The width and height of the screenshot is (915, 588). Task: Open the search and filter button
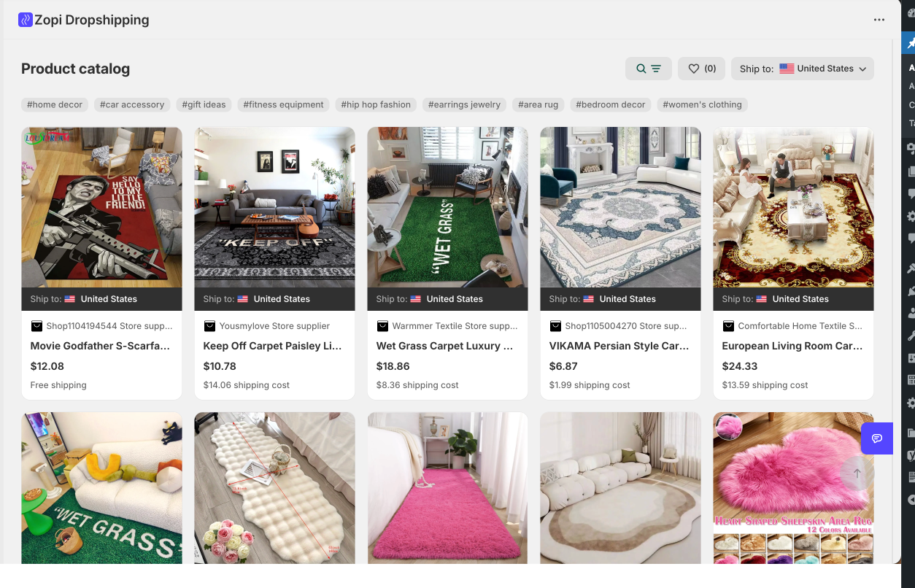648,69
